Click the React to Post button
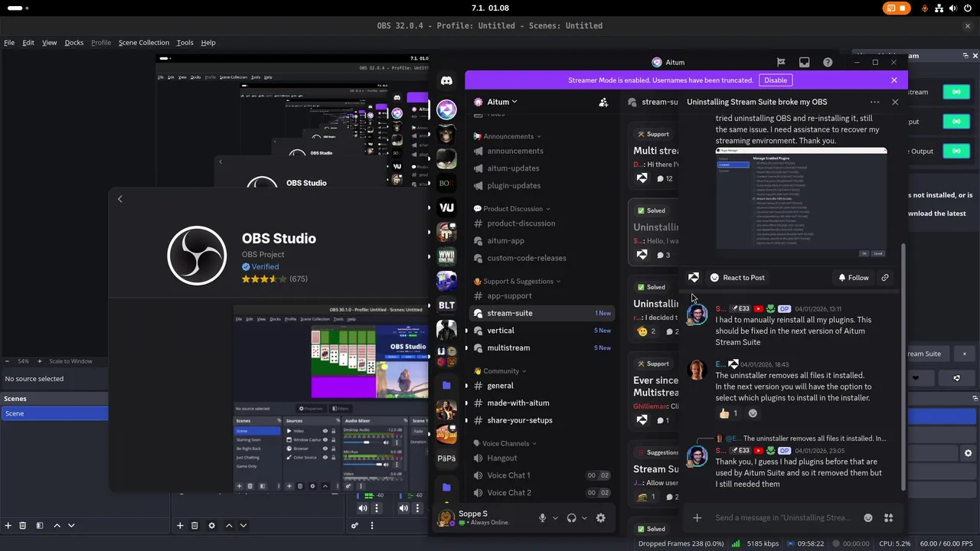This screenshot has width=980, height=551. point(737,278)
